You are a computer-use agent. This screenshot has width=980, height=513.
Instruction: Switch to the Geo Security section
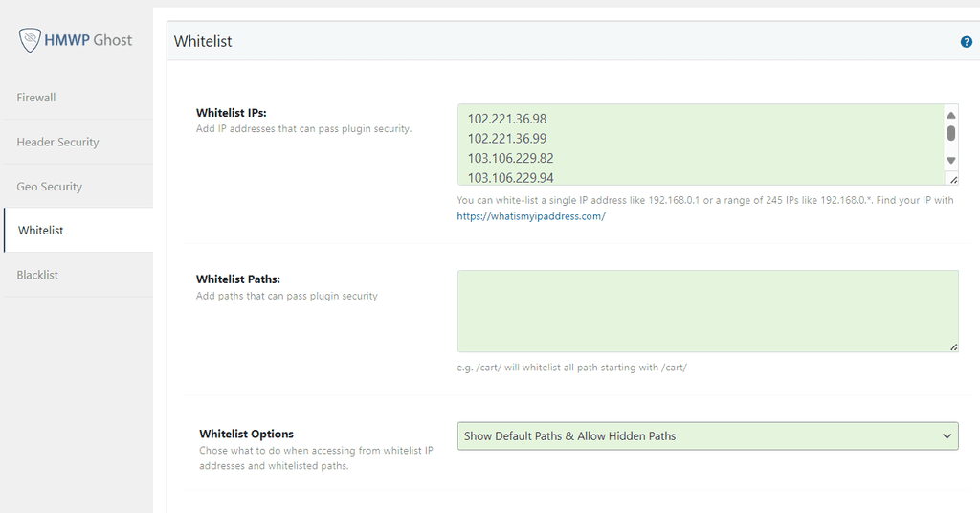[x=49, y=187]
